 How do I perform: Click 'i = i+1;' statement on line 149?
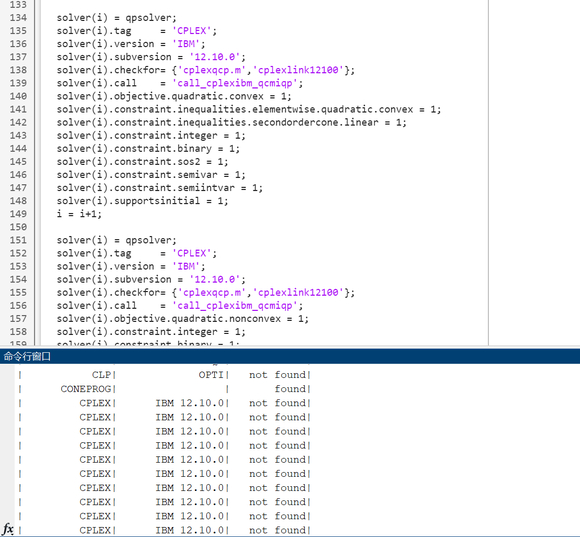79,214
